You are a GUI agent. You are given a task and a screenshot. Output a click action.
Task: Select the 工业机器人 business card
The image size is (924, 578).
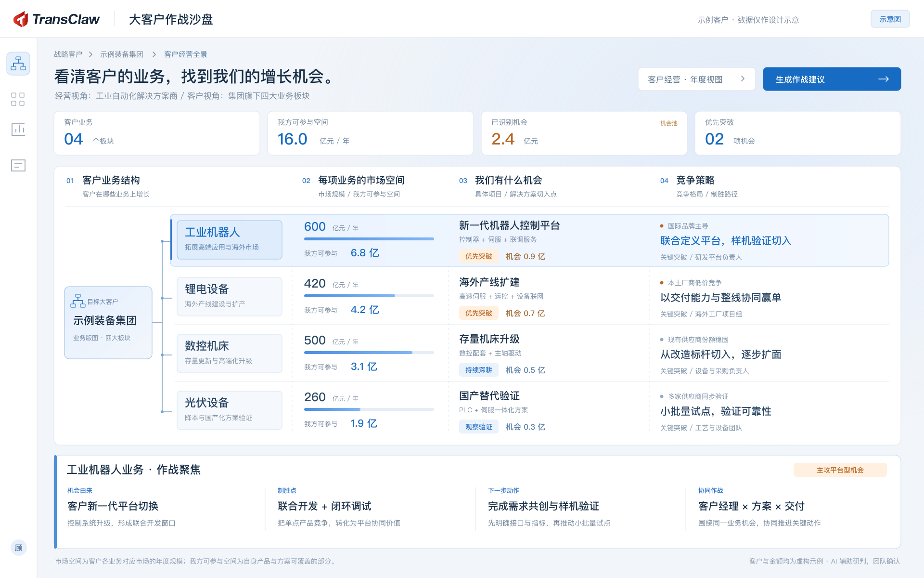coord(230,240)
